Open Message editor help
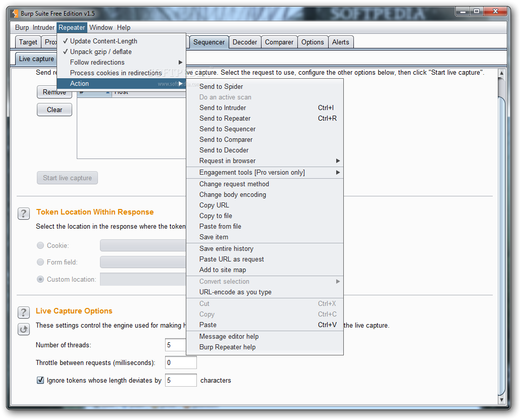The image size is (521, 420). (265, 337)
